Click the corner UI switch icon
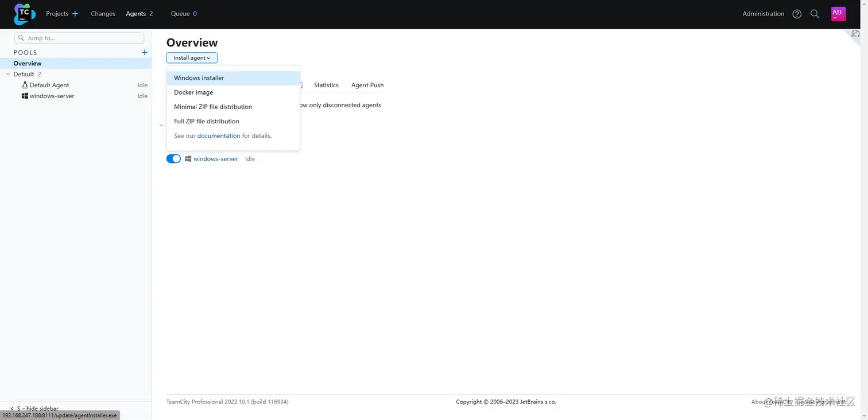The height and width of the screenshot is (420, 868). click(x=856, y=33)
